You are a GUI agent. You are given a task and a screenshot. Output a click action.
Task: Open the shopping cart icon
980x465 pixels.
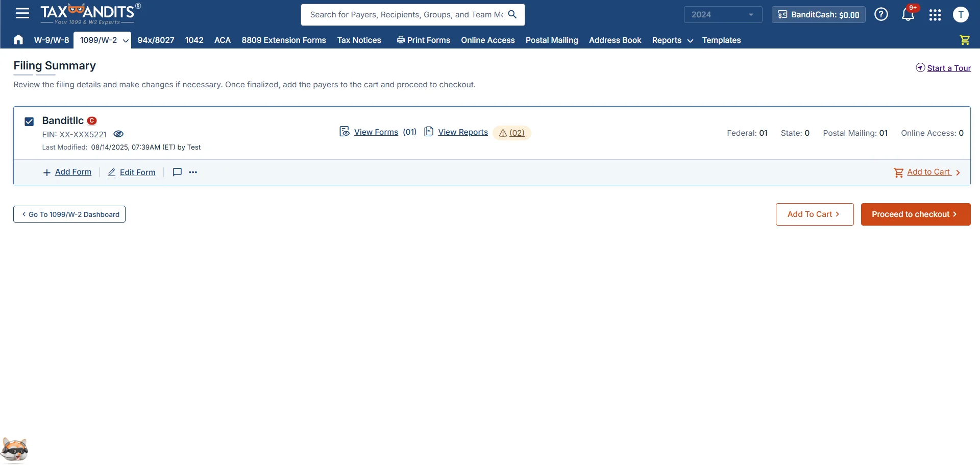[964, 40]
